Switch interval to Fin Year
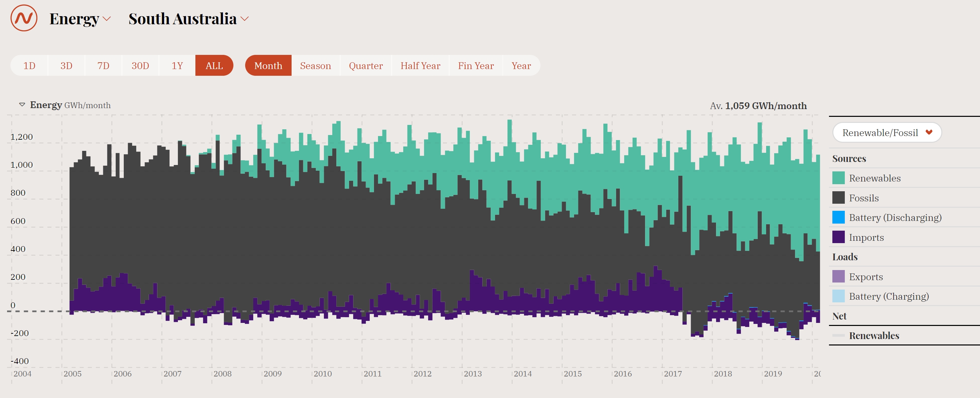The height and width of the screenshot is (398, 980). pos(476,66)
